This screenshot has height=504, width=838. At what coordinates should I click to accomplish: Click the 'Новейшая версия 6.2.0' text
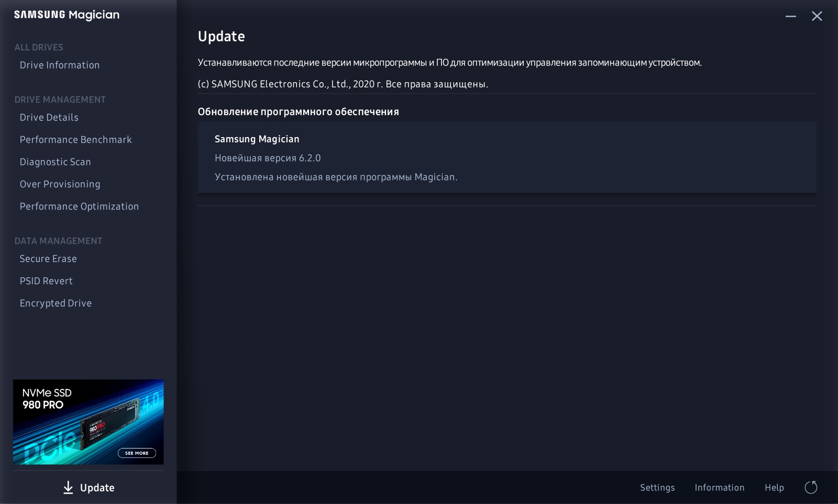[268, 158]
